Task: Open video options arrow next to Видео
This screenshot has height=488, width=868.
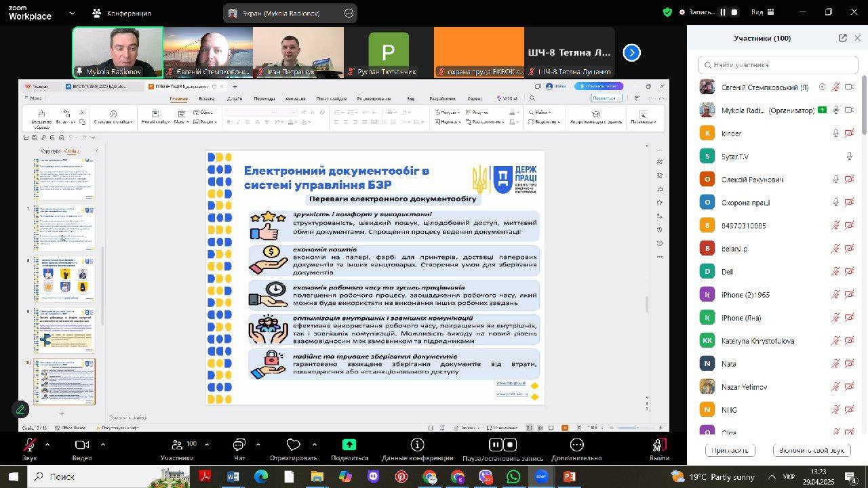Action: click(x=102, y=445)
